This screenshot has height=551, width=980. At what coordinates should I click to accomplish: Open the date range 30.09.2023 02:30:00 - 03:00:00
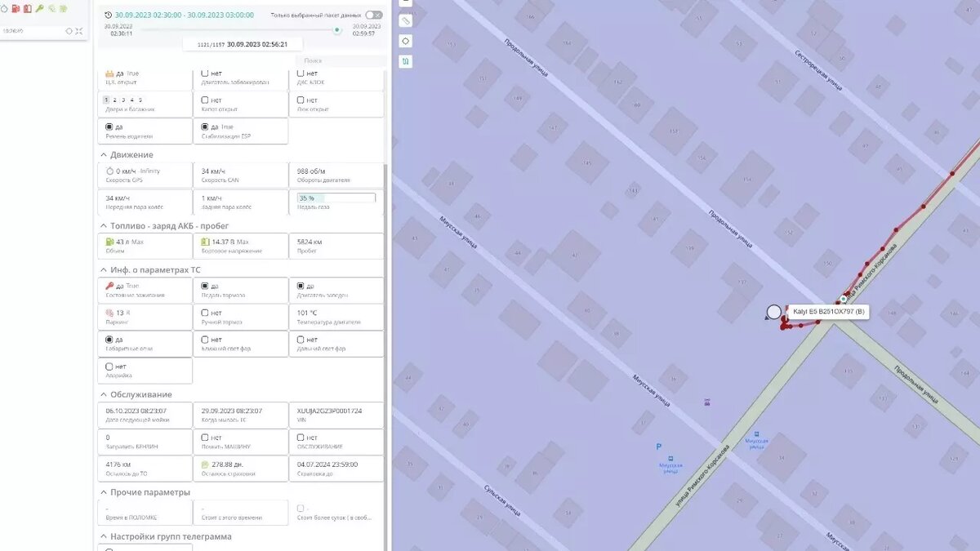point(184,15)
